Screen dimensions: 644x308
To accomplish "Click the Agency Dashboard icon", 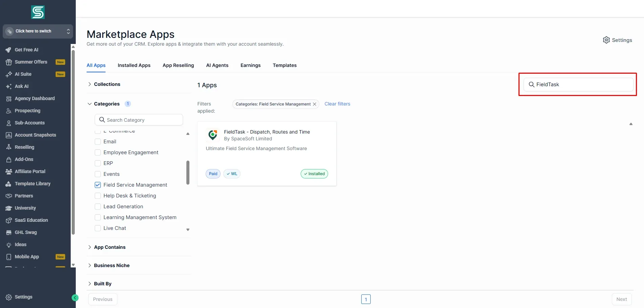I will [x=9, y=98].
